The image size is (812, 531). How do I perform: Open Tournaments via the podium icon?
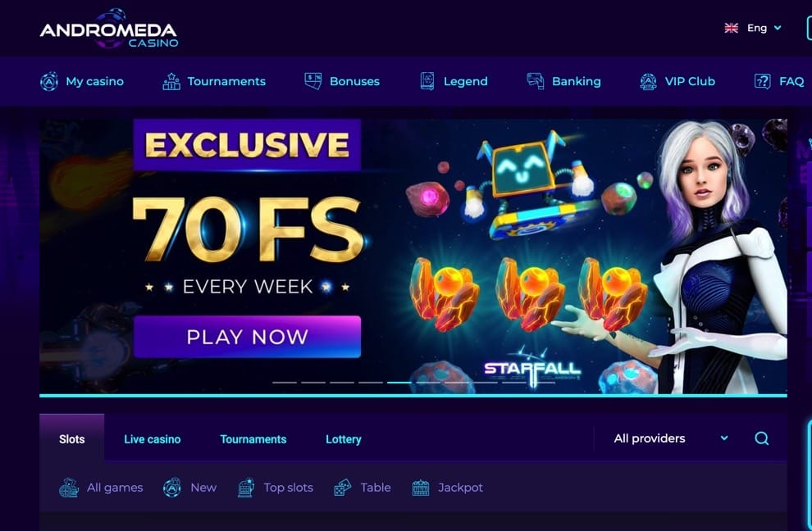(171, 81)
